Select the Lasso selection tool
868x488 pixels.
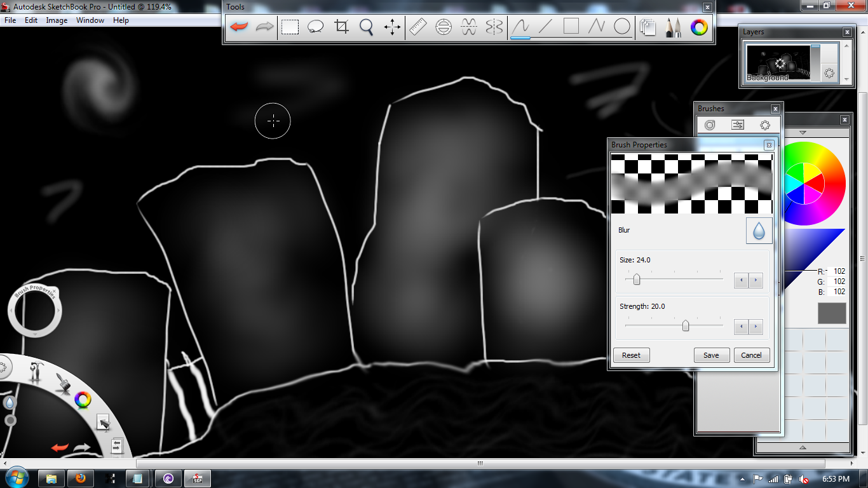click(316, 27)
